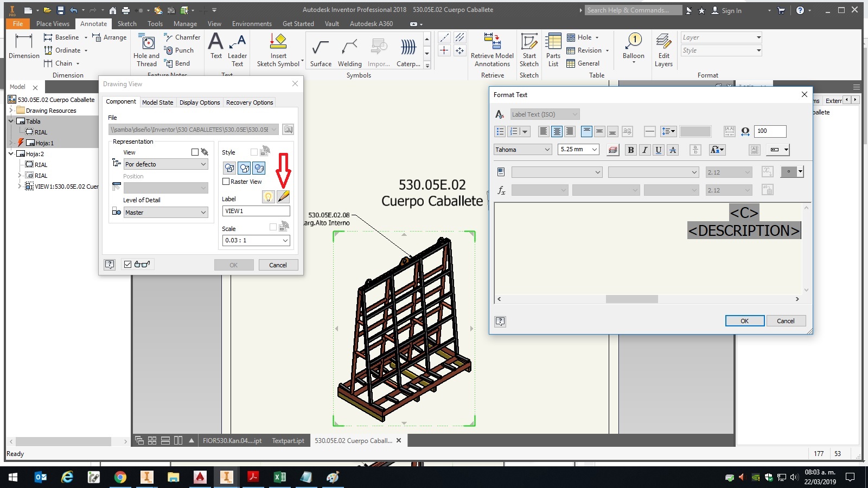Screen dimensions: 868x488
Task: Expand the Drawing Resources tree node
Action: (x=10, y=110)
